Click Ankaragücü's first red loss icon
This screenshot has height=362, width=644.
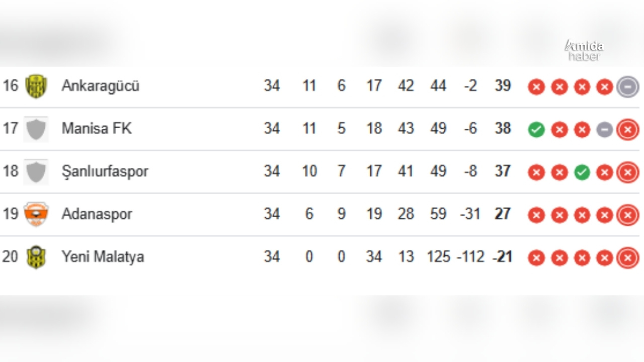[x=536, y=87]
